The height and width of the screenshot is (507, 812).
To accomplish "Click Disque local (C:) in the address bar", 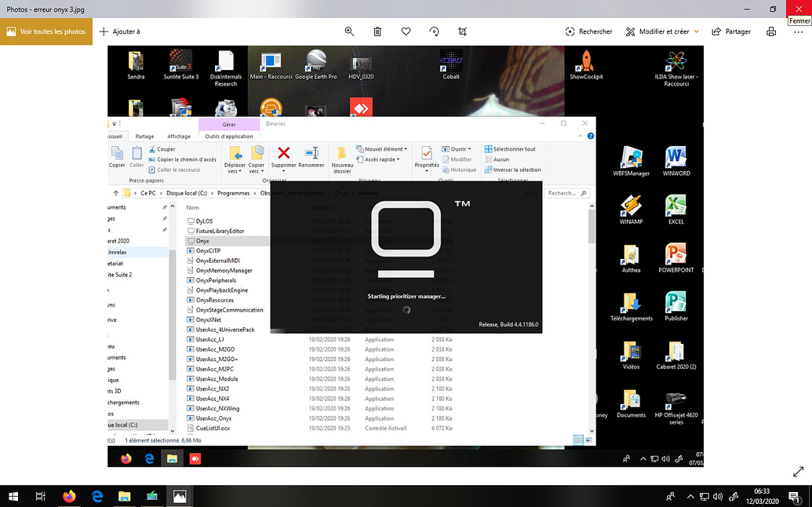I will pyautogui.click(x=187, y=193).
